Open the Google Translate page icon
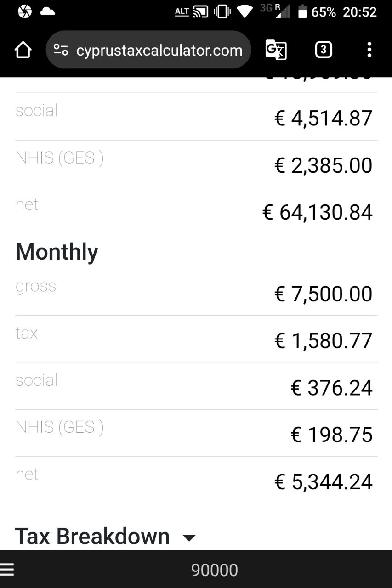392x588 pixels. tap(276, 50)
